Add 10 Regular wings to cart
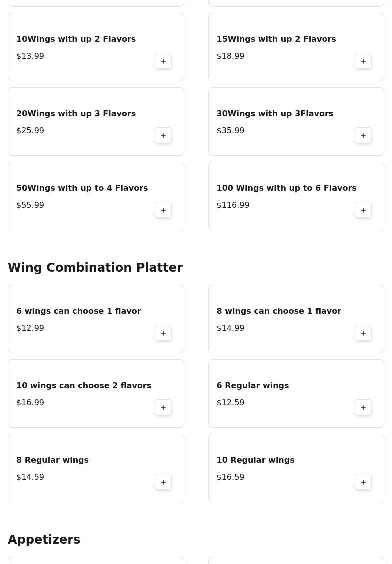 click(363, 482)
